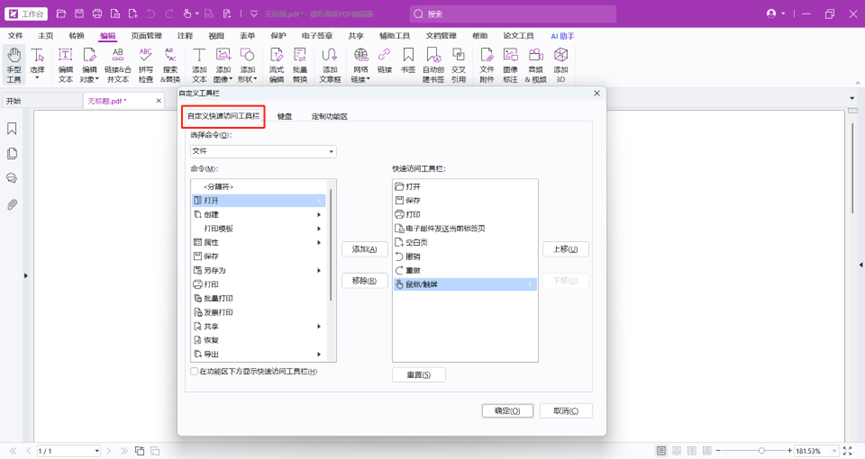Click the 文件附件 file attachment icon
The height and width of the screenshot is (459, 865).
487,64
